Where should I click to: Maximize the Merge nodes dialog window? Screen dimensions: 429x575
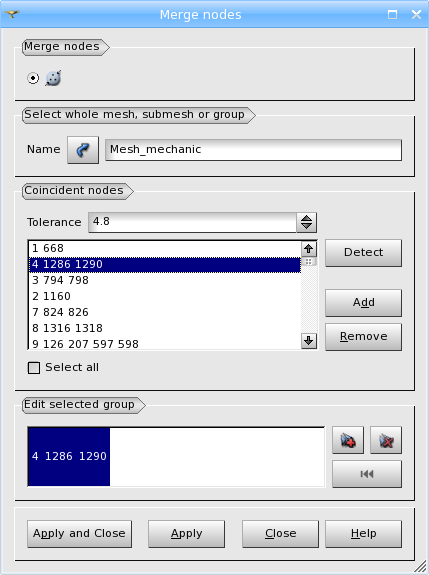click(392, 15)
